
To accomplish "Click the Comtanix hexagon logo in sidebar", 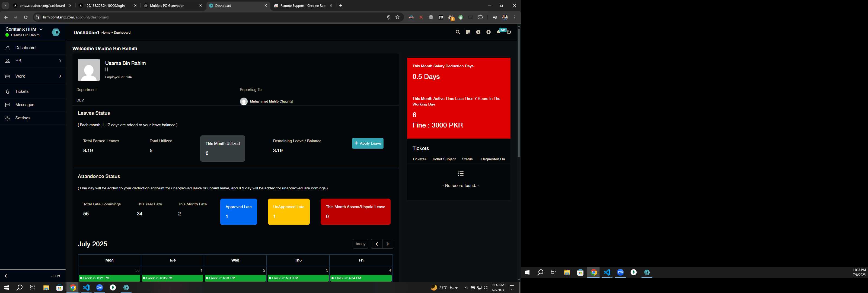I will pyautogui.click(x=56, y=32).
